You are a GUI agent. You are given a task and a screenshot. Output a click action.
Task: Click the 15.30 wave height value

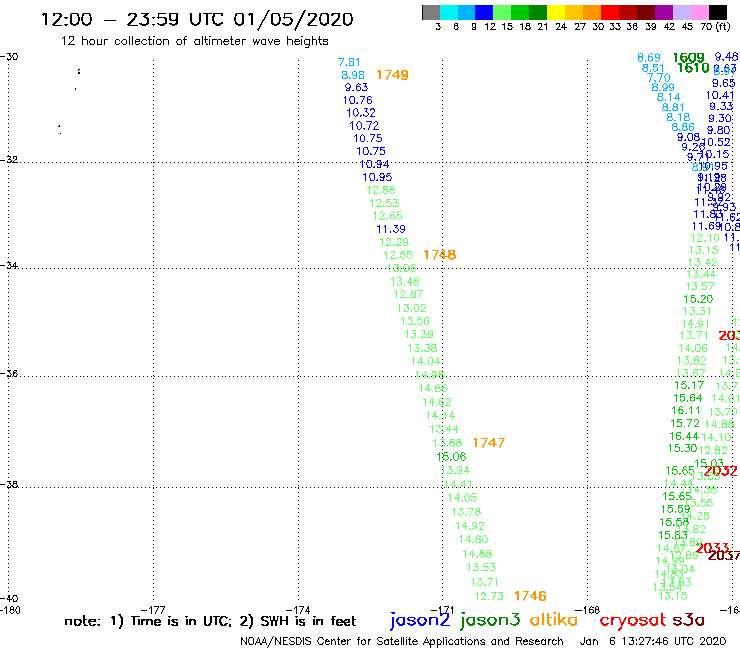point(682,448)
